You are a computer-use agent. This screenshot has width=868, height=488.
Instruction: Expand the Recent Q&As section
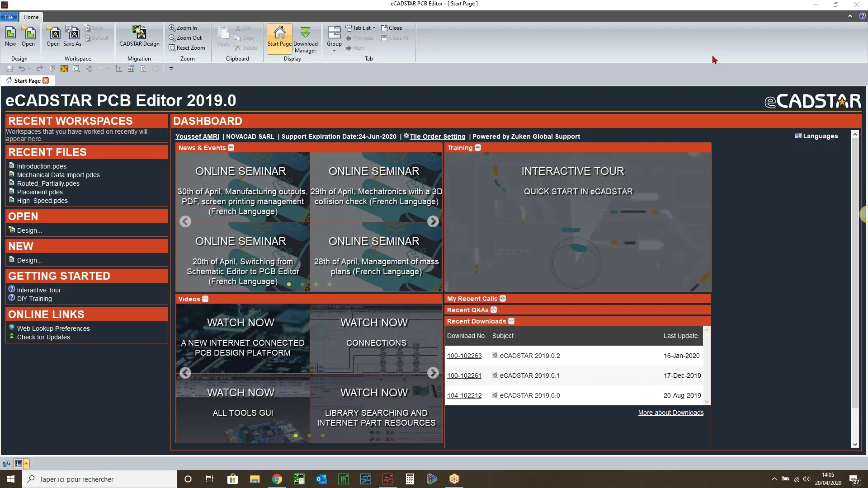494,310
